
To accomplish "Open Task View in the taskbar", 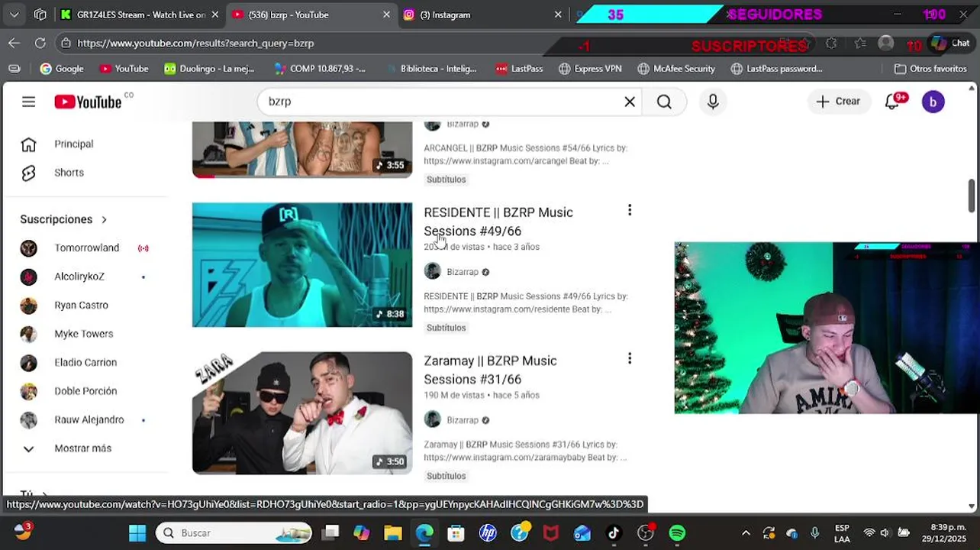I will coord(330,533).
